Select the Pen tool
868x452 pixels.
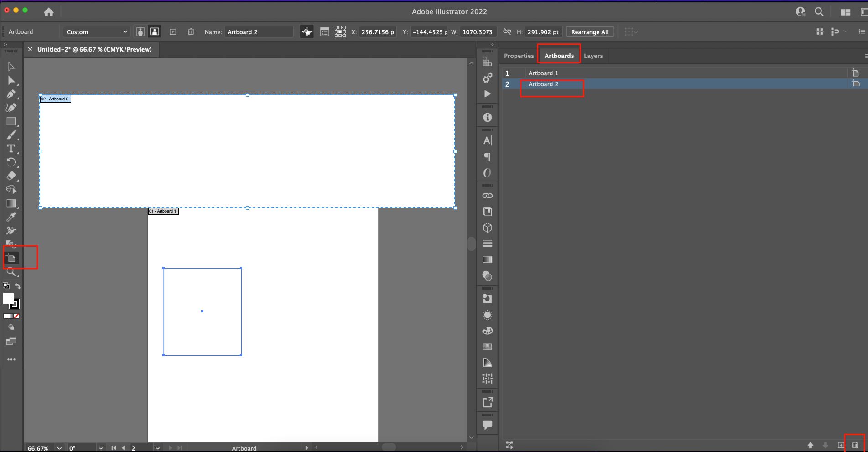(x=11, y=94)
